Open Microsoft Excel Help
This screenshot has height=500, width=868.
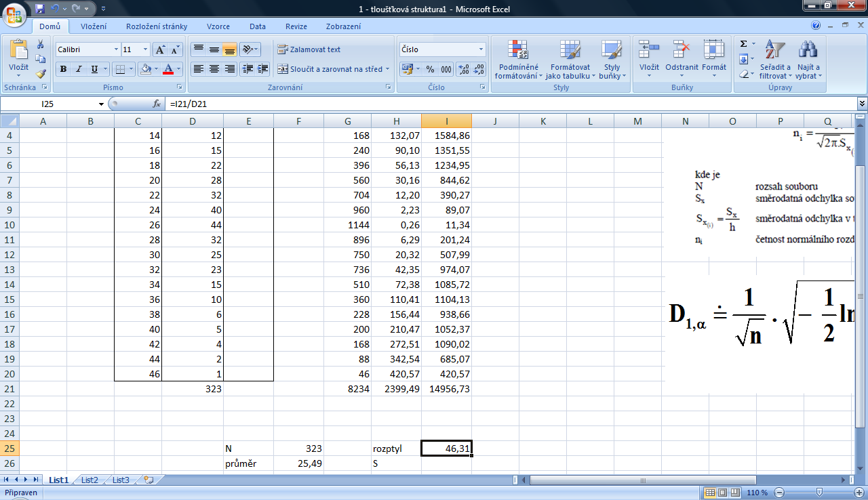816,26
